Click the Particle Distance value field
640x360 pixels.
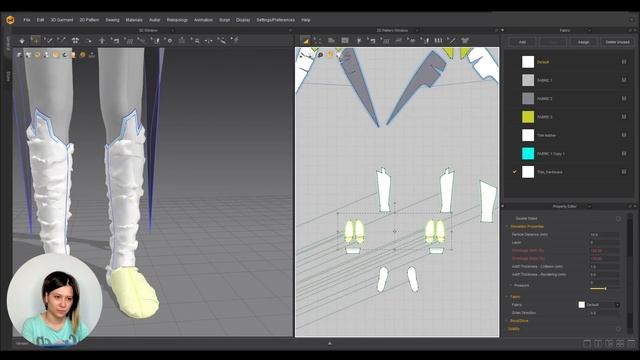604,235
